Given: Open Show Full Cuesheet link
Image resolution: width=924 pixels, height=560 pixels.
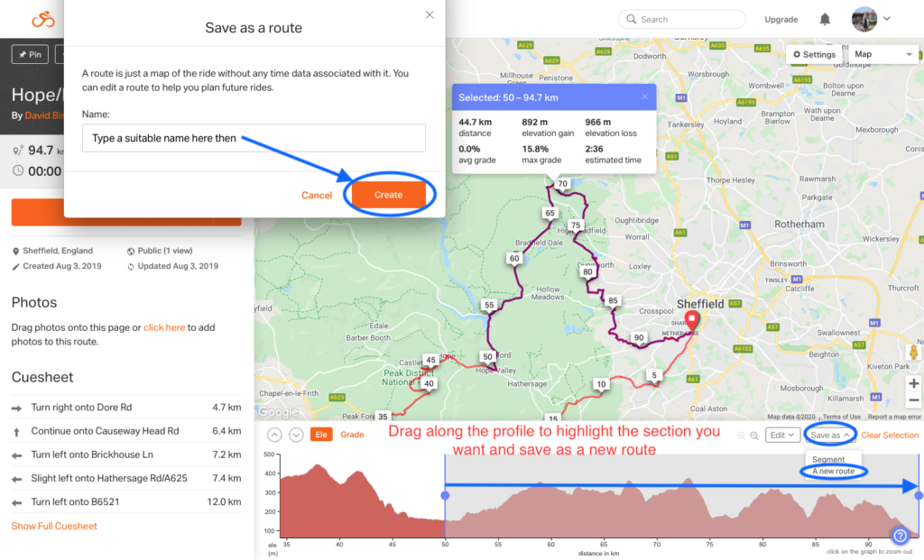Looking at the screenshot, I should pyautogui.click(x=54, y=526).
